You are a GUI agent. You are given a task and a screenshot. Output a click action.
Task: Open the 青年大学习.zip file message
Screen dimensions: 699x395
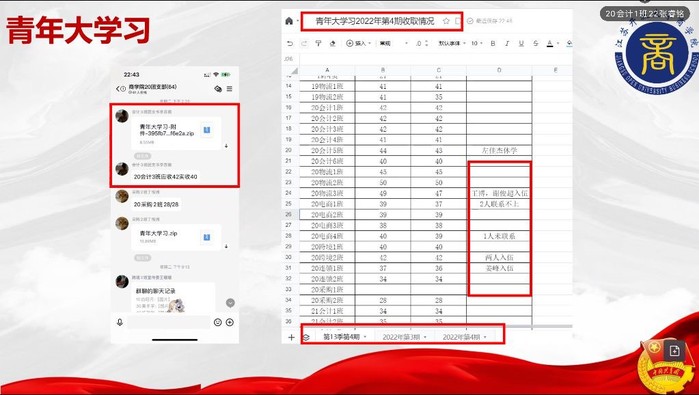click(176, 237)
